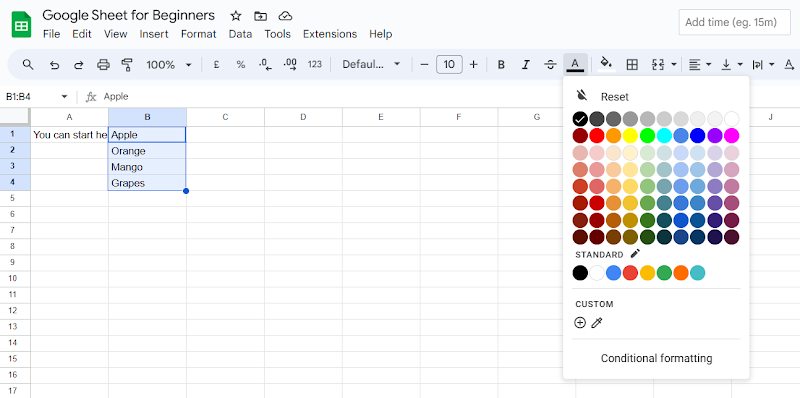This screenshot has height=398, width=800.
Task: Toggle bold formatting
Action: 501,65
